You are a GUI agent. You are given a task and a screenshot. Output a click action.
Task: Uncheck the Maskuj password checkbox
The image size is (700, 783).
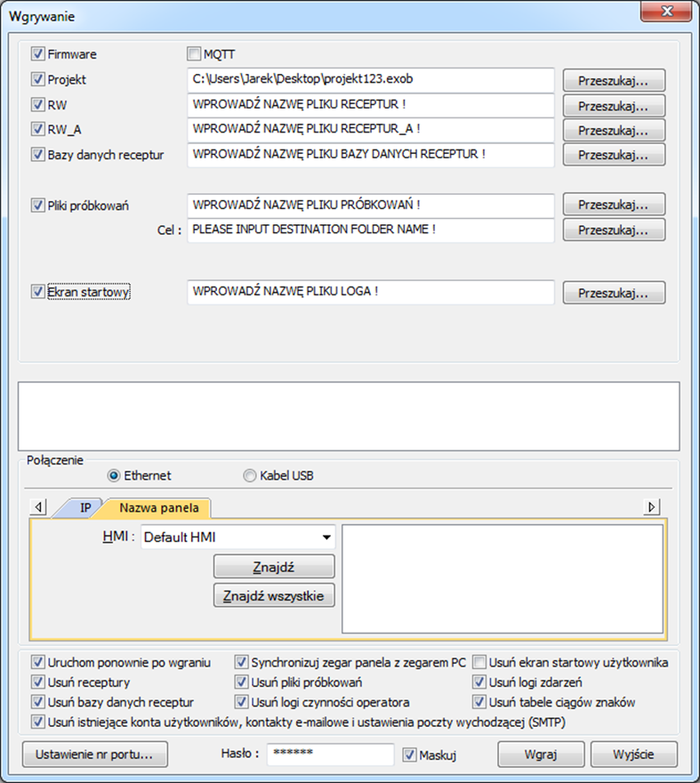coord(410,755)
